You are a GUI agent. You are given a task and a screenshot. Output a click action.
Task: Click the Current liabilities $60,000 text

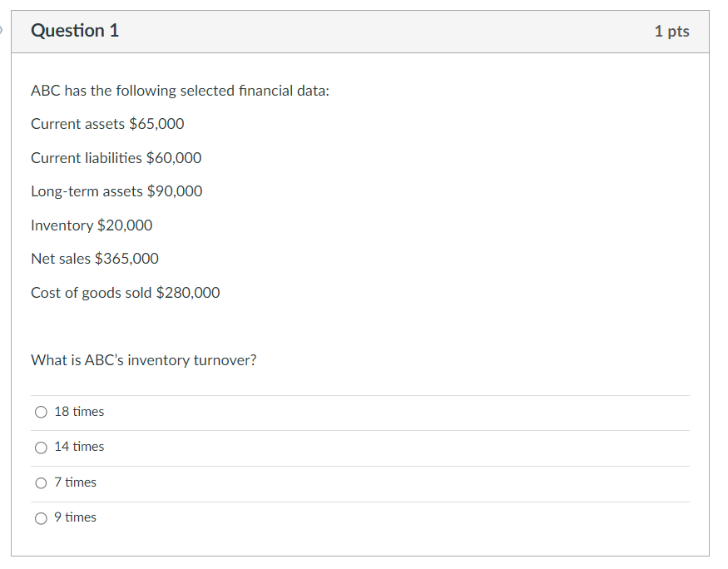pos(116,157)
